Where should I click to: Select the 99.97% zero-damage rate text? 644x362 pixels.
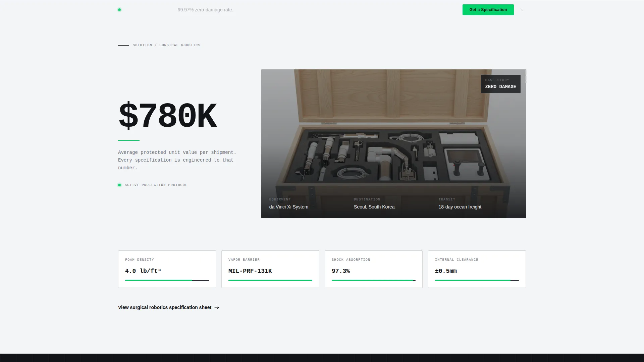pyautogui.click(x=205, y=10)
